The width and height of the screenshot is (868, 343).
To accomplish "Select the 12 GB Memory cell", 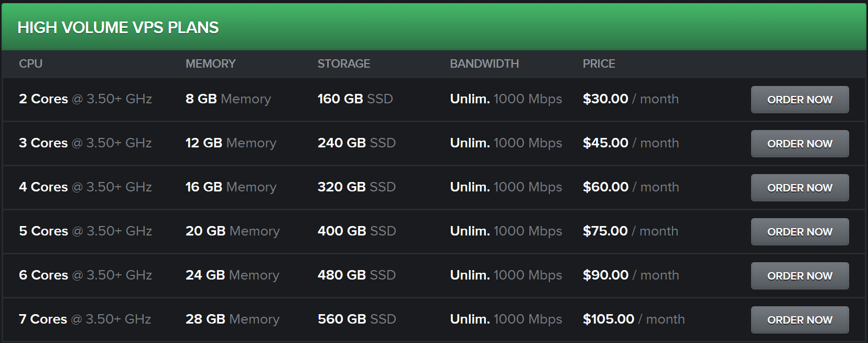I will [231, 143].
